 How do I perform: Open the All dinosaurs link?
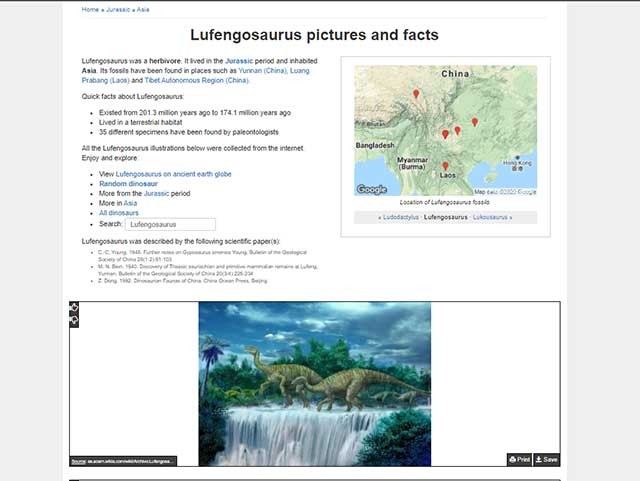click(118, 213)
